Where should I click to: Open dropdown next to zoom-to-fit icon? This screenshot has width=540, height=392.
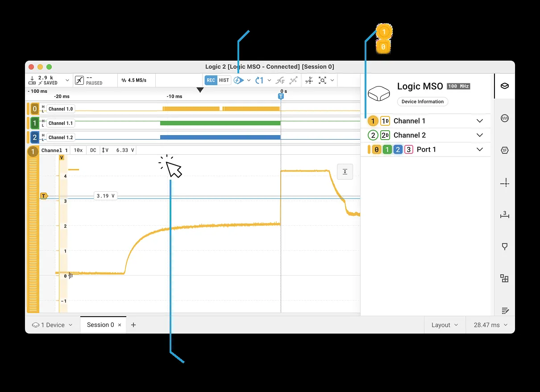[332, 80]
